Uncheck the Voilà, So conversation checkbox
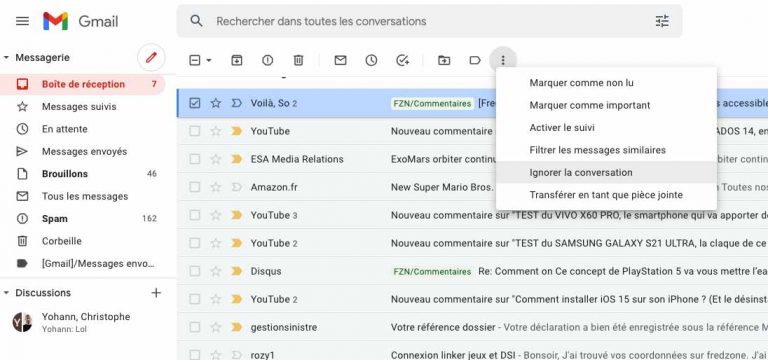The width and height of the screenshot is (768, 360). (194, 103)
